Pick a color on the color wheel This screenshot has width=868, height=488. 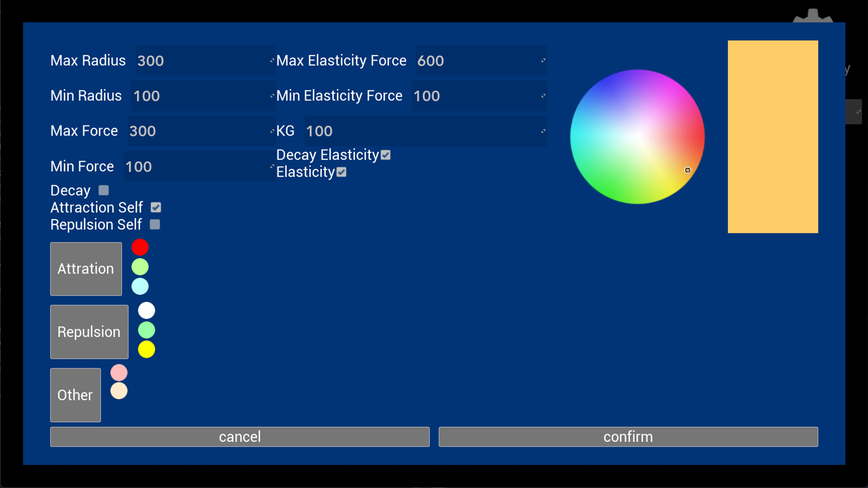pos(637,136)
